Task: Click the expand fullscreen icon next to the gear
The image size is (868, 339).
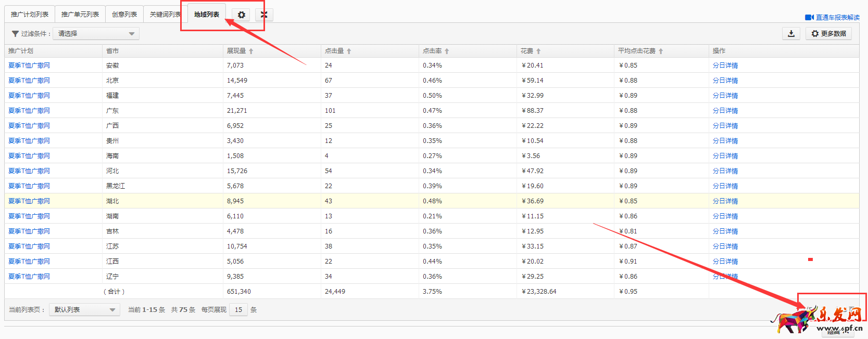Action: [264, 15]
